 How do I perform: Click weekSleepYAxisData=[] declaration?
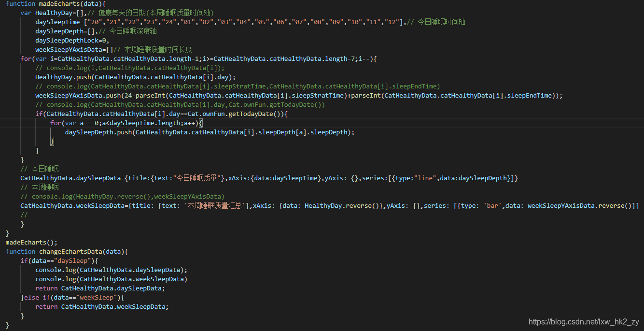(x=74, y=50)
